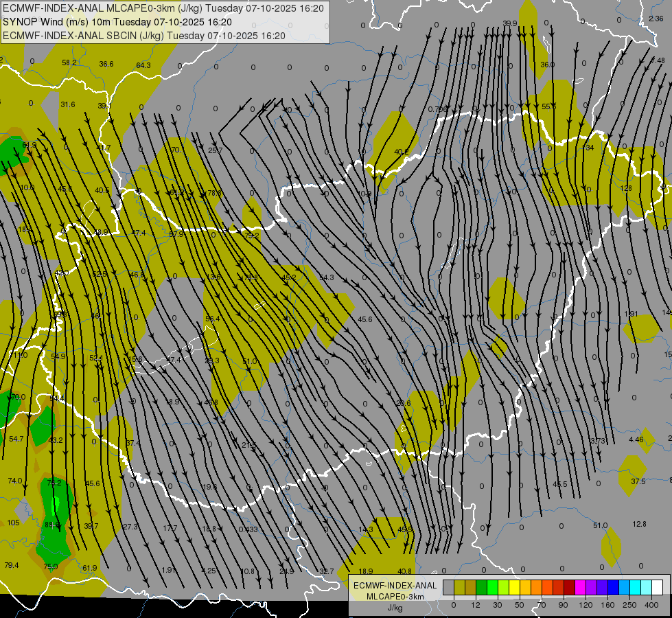
Task: Click the SBCIN title line in header
Action: 143,35
